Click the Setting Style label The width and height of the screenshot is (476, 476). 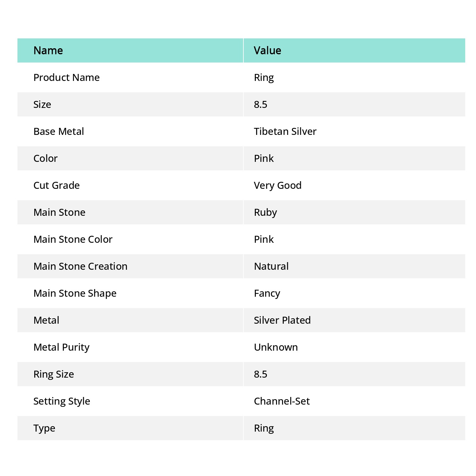click(62, 401)
